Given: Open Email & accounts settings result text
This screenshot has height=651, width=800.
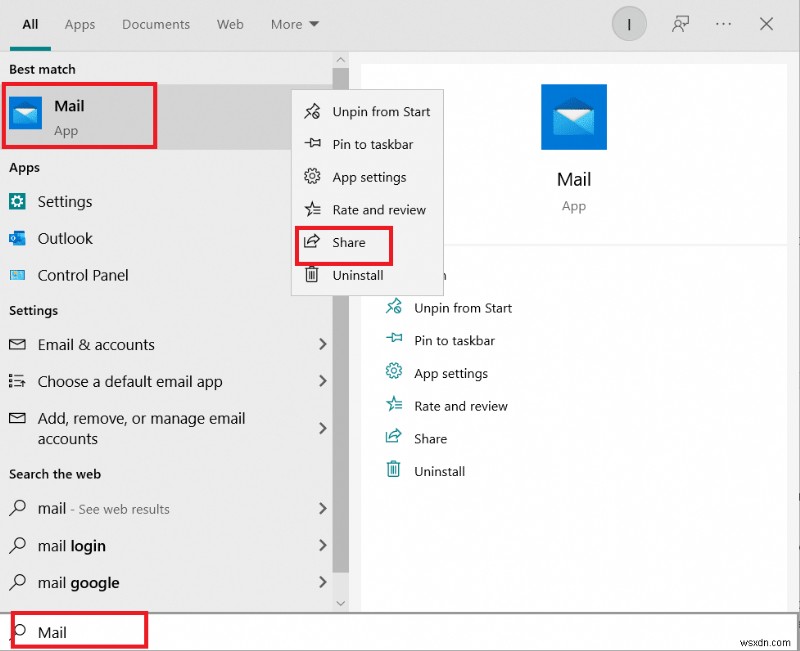Looking at the screenshot, I should [96, 344].
